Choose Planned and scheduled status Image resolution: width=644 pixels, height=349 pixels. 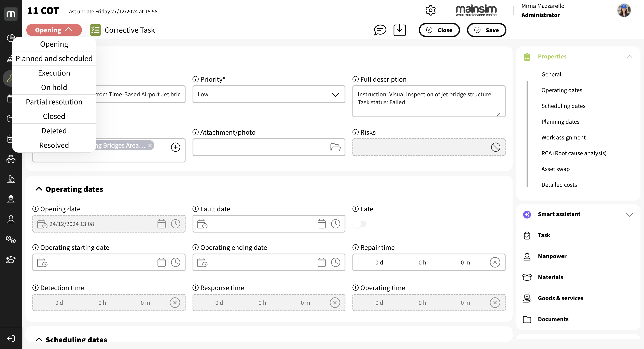[x=54, y=58]
